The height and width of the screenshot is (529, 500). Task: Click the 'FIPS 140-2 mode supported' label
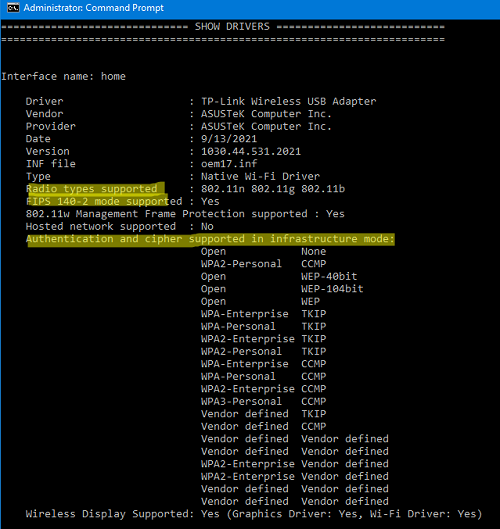pyautogui.click(x=104, y=201)
